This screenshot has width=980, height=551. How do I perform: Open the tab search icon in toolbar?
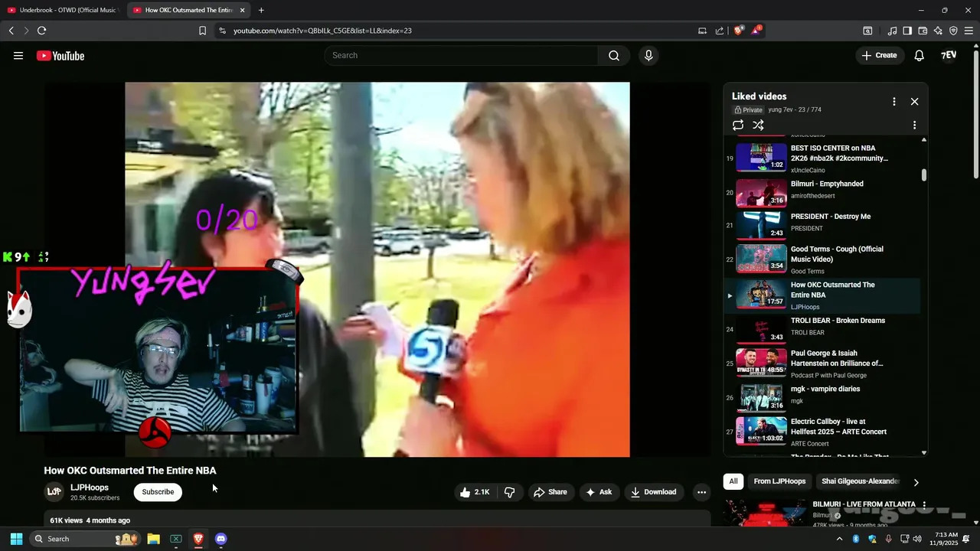(867, 31)
